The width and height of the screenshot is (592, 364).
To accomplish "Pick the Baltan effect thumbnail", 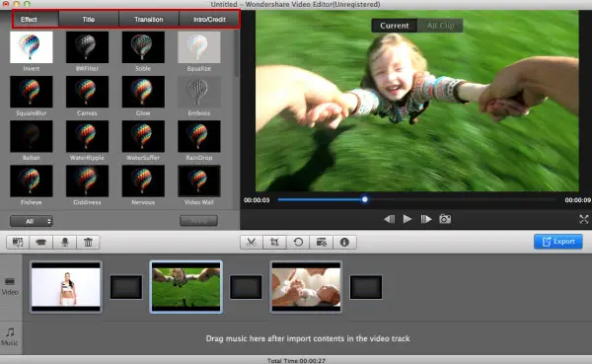I will pyautogui.click(x=32, y=136).
